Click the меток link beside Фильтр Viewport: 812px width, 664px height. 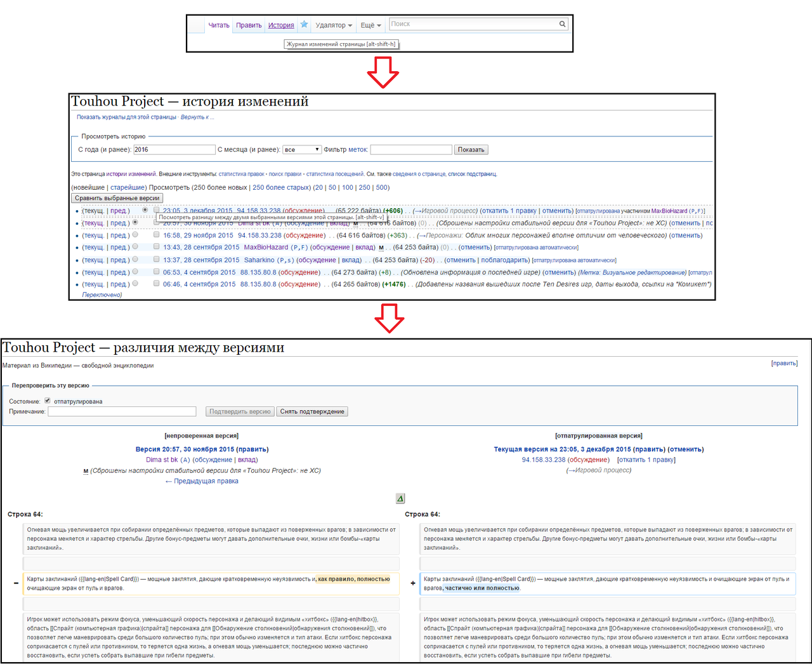(x=358, y=150)
